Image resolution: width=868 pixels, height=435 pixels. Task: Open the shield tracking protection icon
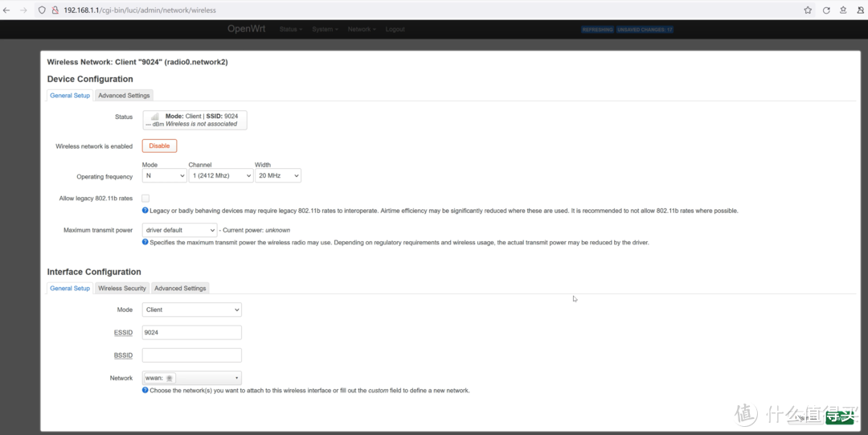point(42,10)
